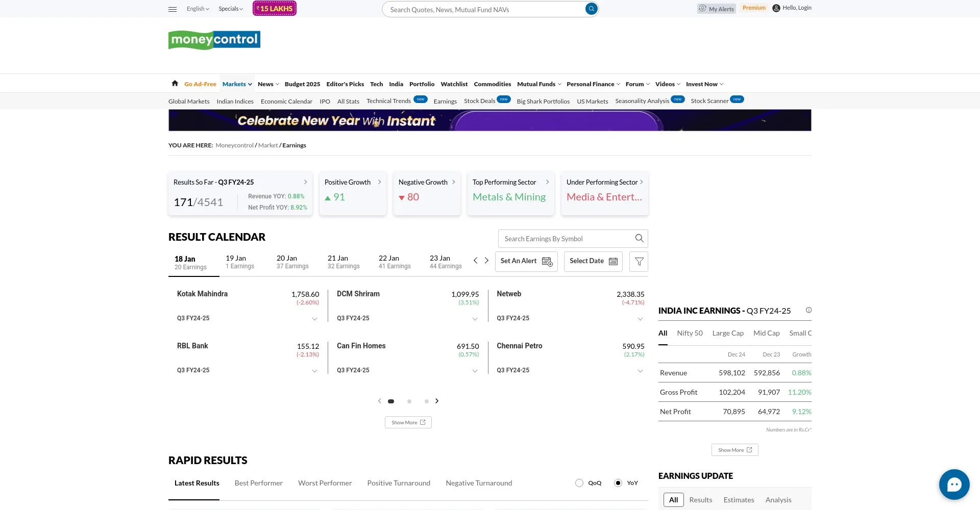The image size is (980, 510).
Task: Select the QoQ radio button
Action: coord(579,483)
